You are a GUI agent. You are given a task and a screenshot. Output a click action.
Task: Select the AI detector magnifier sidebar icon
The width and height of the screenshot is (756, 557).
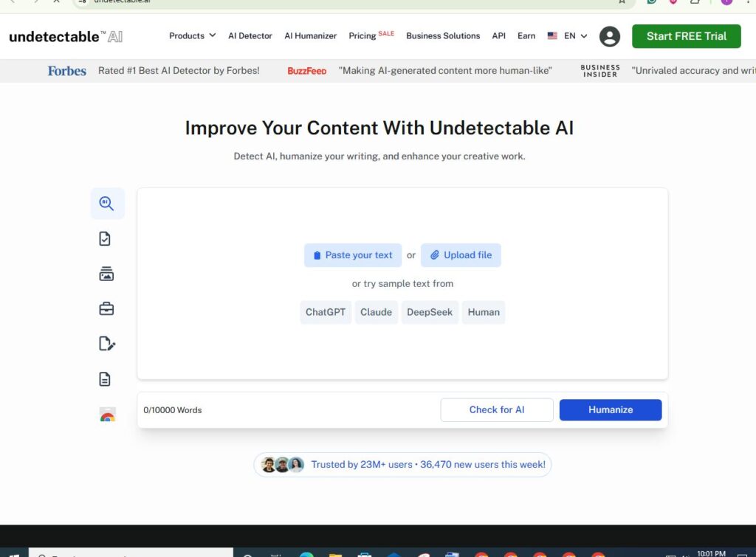click(x=107, y=204)
